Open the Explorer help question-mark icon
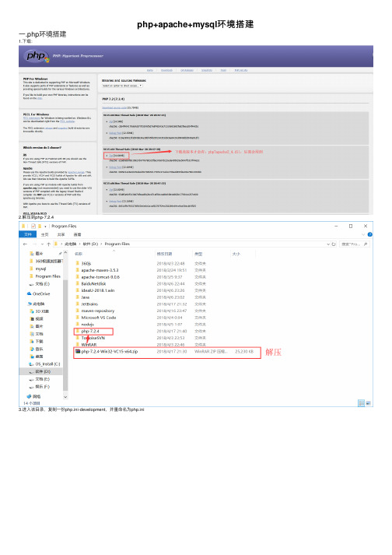Image resolution: width=392 pixels, height=555 pixels. (369, 234)
